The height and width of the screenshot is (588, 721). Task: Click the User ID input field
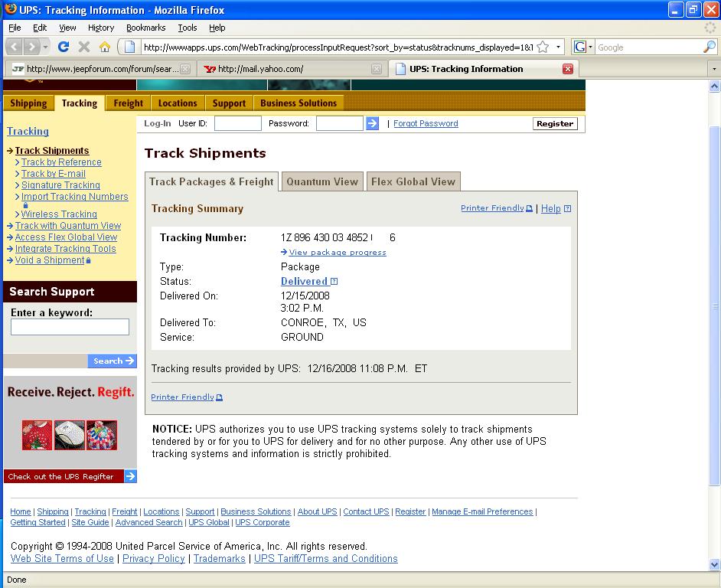[x=238, y=123]
